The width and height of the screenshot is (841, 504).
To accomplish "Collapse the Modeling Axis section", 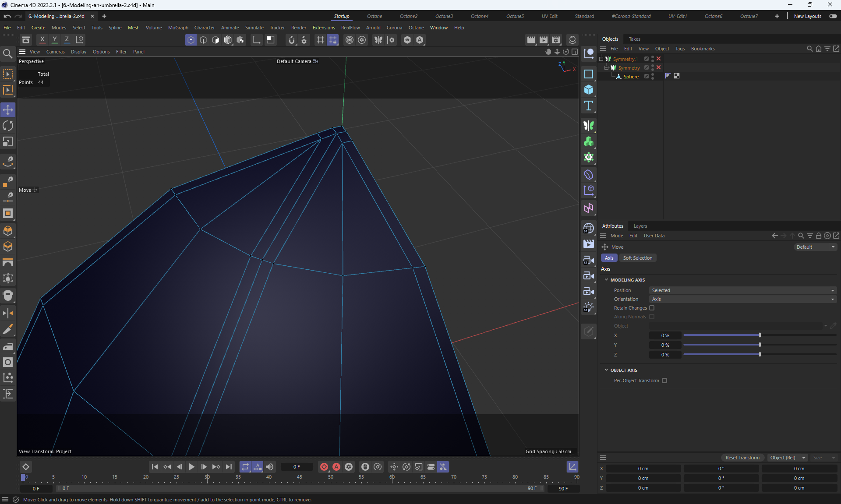I will pyautogui.click(x=607, y=280).
